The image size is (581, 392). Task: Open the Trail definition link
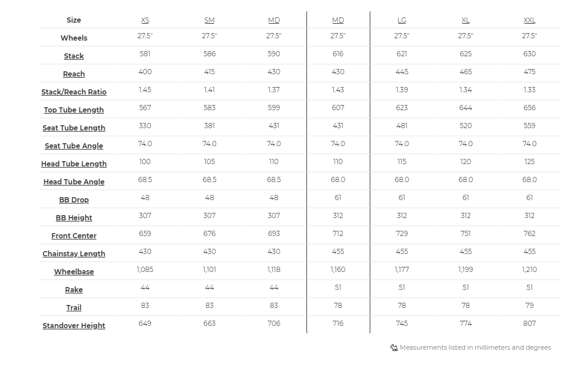click(x=74, y=308)
